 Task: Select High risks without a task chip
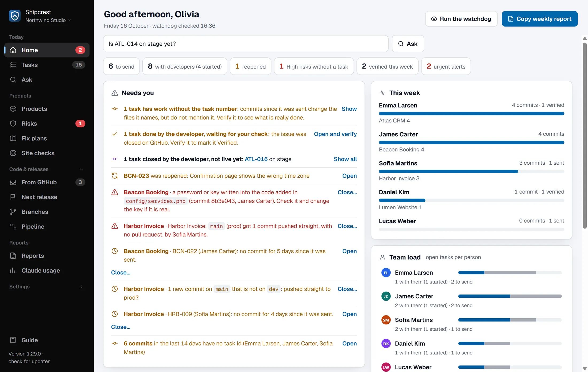[x=314, y=66]
